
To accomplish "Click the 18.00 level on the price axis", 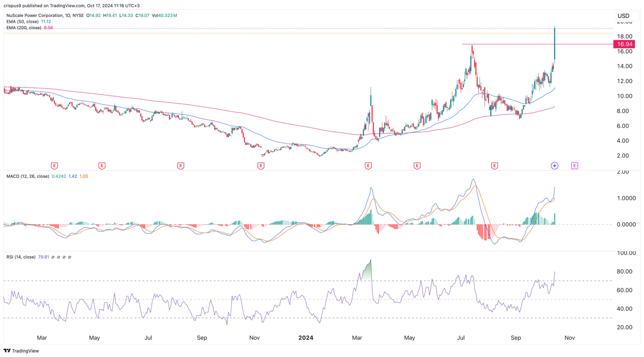I will point(624,36).
